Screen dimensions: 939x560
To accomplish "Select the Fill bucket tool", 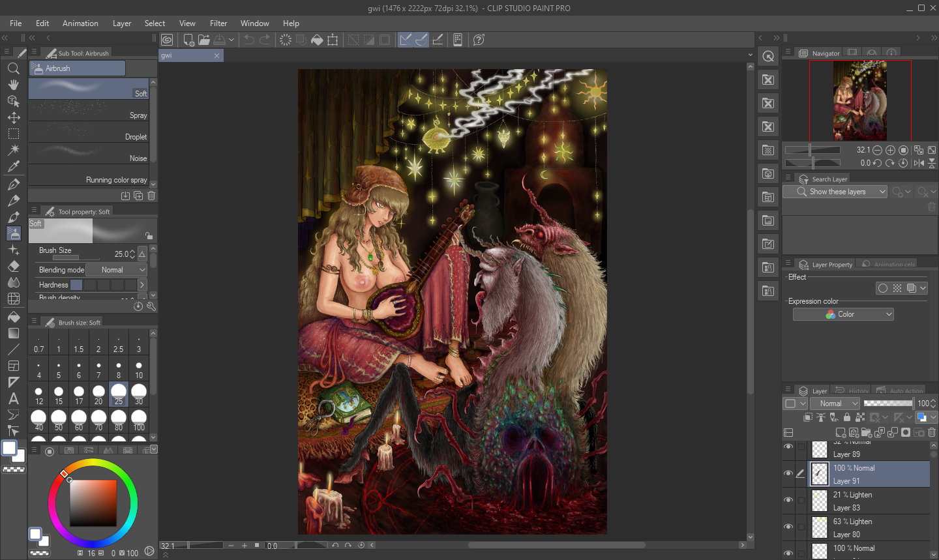I will pyautogui.click(x=13, y=316).
